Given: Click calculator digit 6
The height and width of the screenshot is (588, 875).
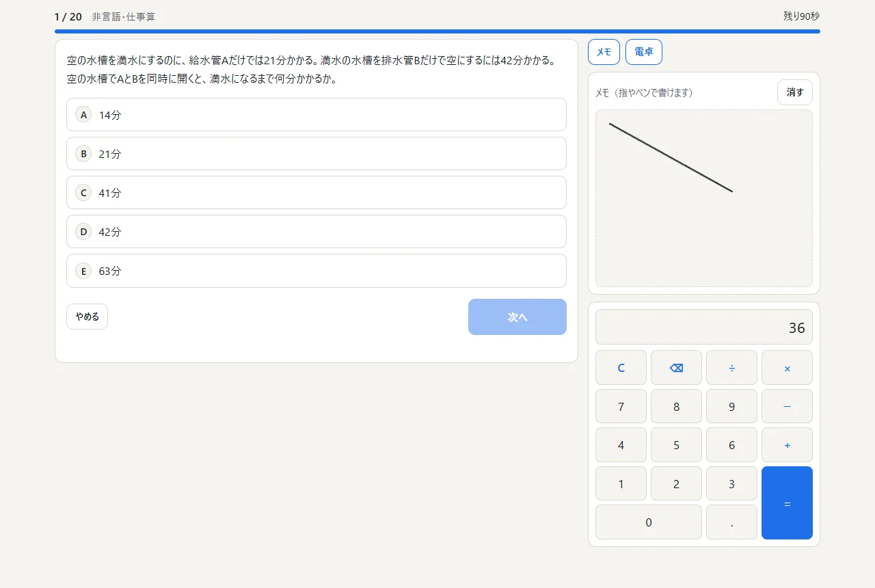Looking at the screenshot, I should click(731, 445).
